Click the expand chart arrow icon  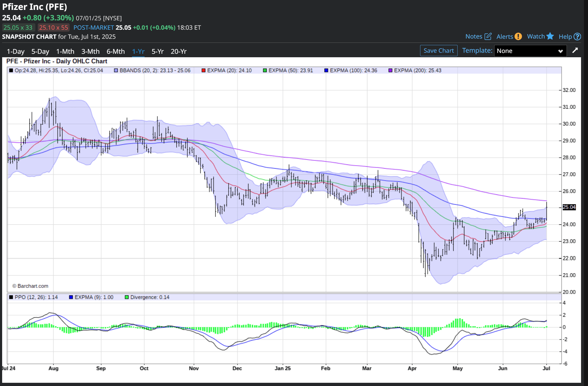(575, 51)
